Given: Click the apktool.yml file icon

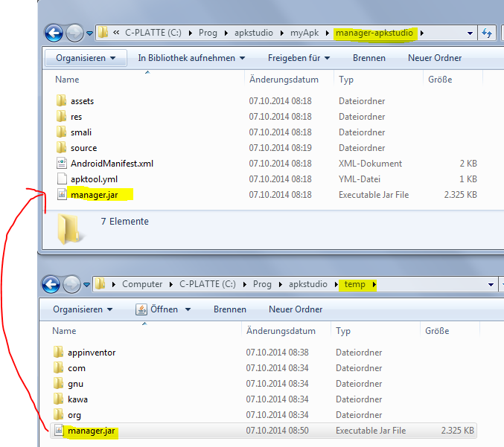Looking at the screenshot, I should point(61,179).
